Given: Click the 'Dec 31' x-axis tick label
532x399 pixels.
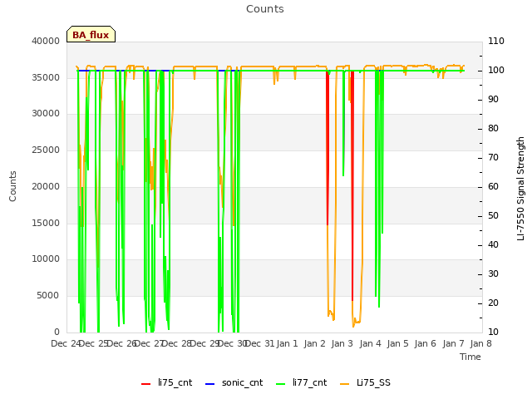Looking at the screenshot, I should tap(259, 343).
